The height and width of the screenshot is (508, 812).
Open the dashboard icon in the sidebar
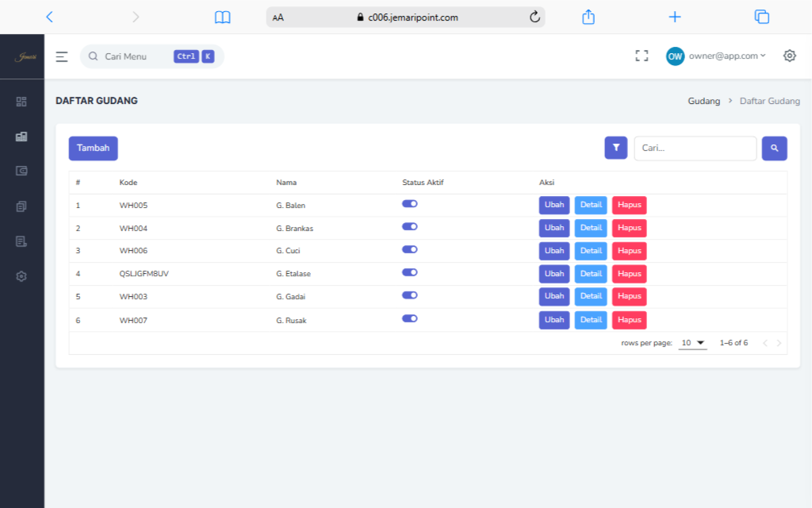coord(21,102)
